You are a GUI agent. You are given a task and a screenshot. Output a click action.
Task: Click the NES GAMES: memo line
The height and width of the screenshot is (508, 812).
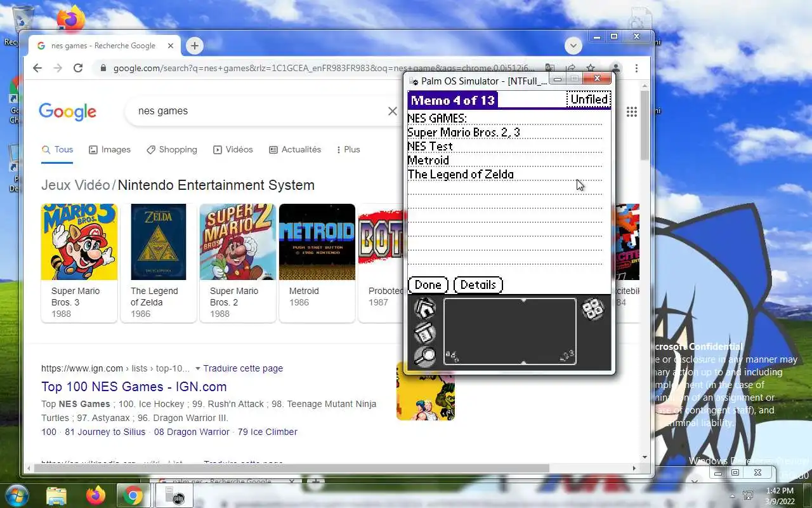click(x=436, y=119)
